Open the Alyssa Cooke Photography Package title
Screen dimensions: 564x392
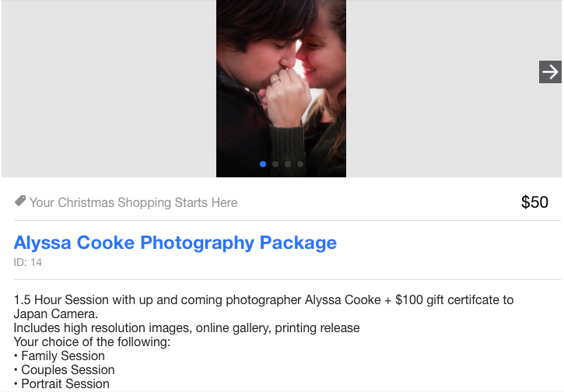[175, 243]
